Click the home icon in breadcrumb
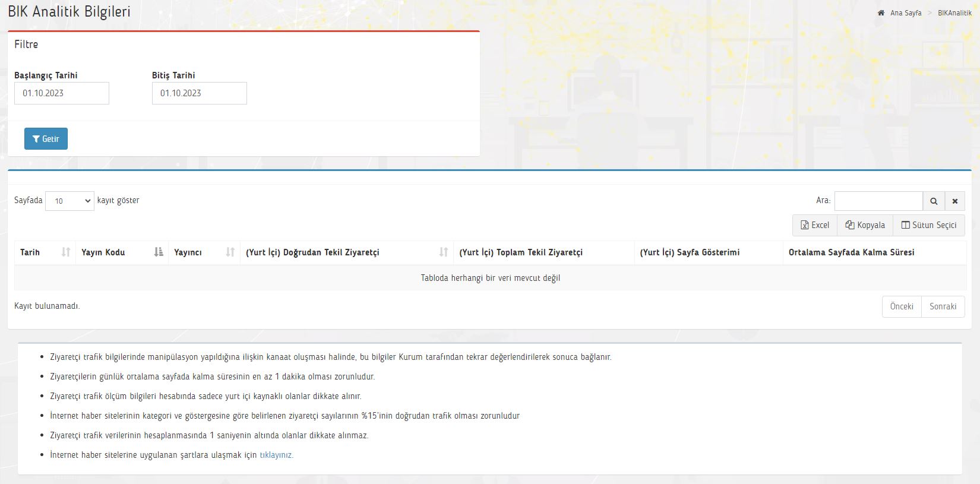The width and height of the screenshot is (980, 484). [x=881, y=13]
